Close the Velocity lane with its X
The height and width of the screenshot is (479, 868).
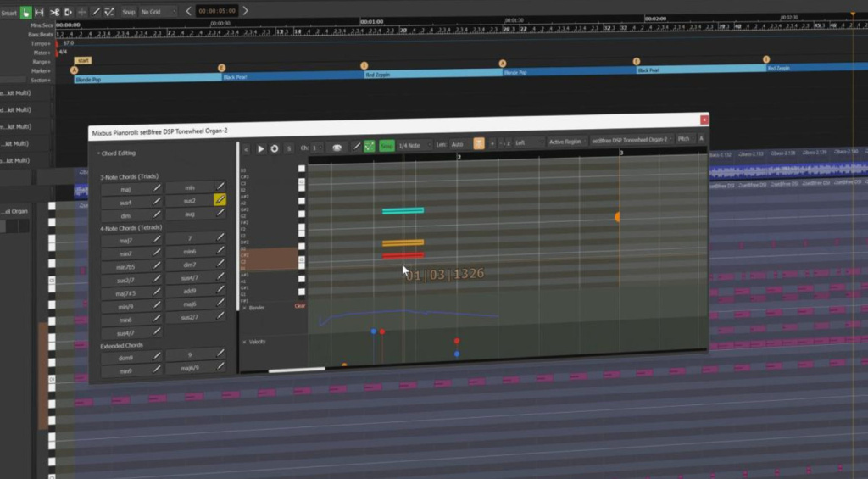point(245,343)
